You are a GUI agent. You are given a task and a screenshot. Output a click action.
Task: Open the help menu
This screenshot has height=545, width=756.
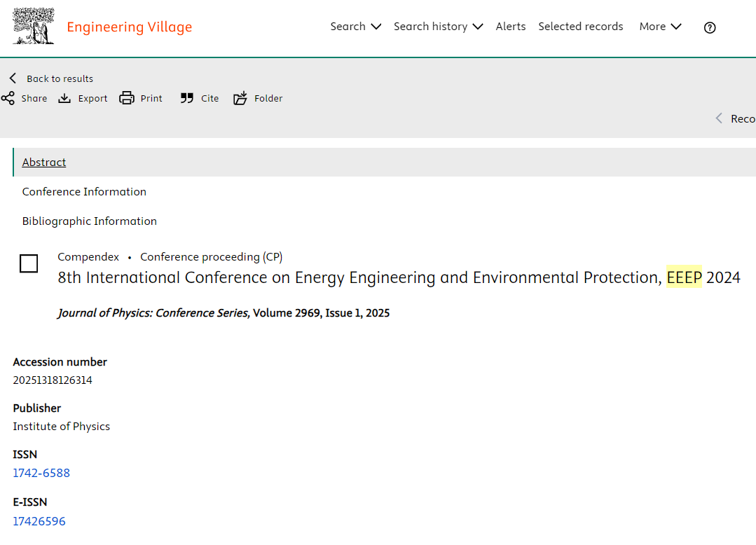pos(709,27)
